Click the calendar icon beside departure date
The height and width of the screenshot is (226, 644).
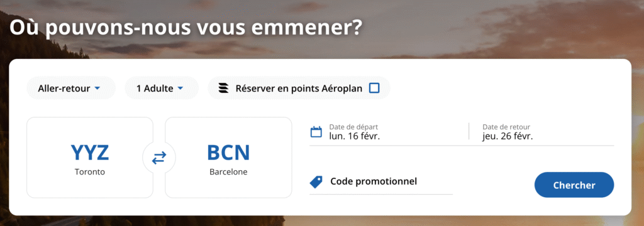pos(316,132)
